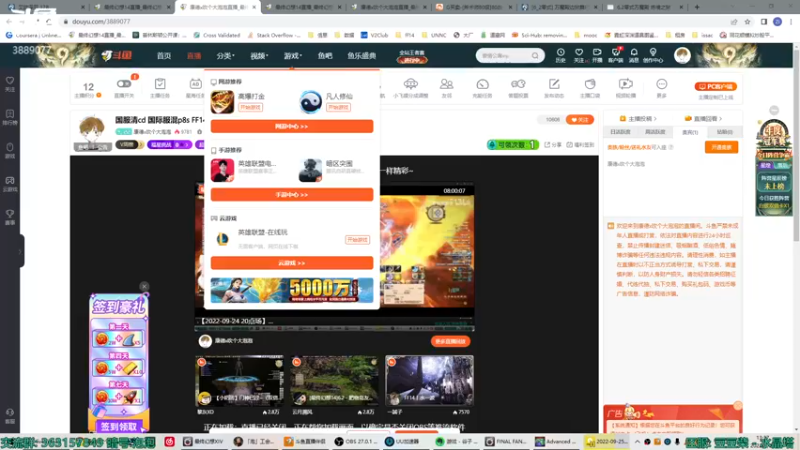Click the 分享 share link
Screen dimensions: 800x450
tap(553, 145)
